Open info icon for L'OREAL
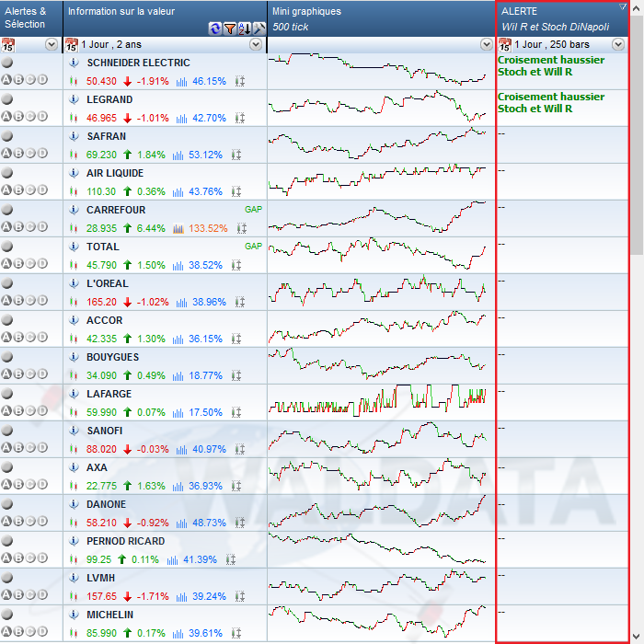 click(x=74, y=283)
